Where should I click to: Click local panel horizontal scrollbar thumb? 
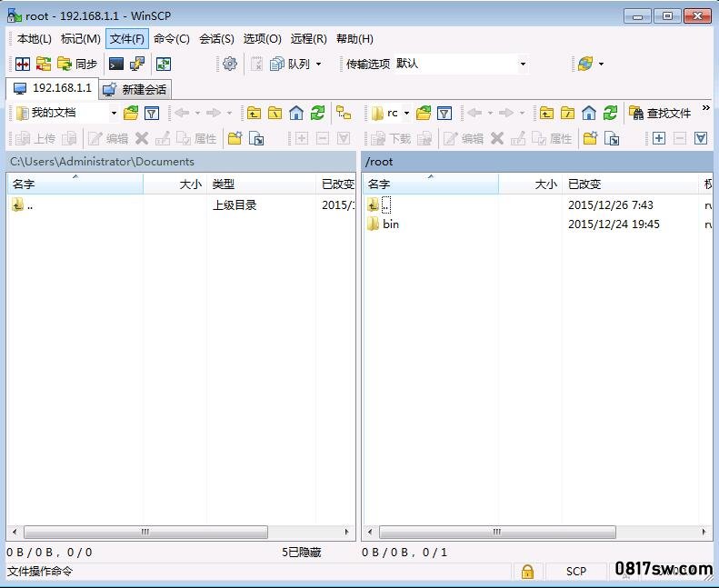click(x=145, y=532)
